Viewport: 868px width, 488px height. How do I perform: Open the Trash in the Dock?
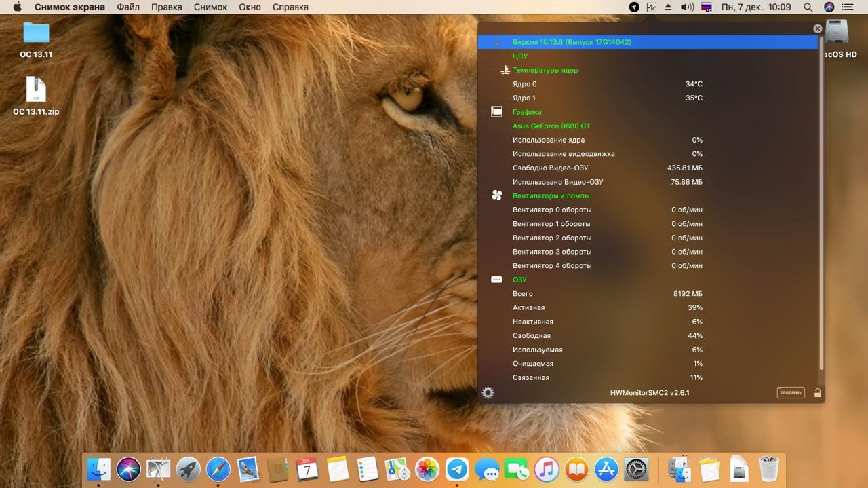(768, 469)
